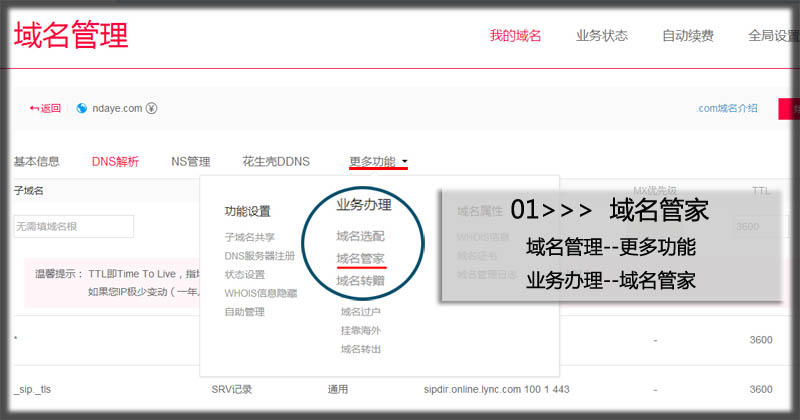Click the 返回 back arrow link
Image resolution: width=800 pixels, height=420 pixels.
point(46,109)
